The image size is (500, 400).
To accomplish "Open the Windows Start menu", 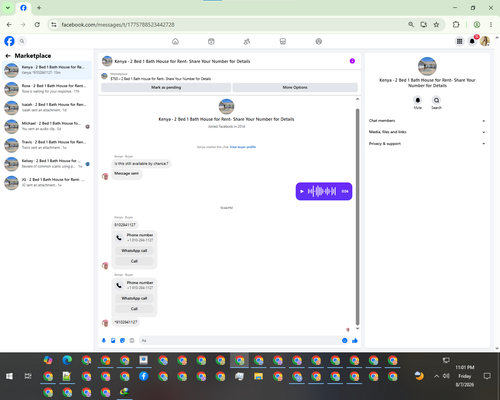I will point(9,376).
